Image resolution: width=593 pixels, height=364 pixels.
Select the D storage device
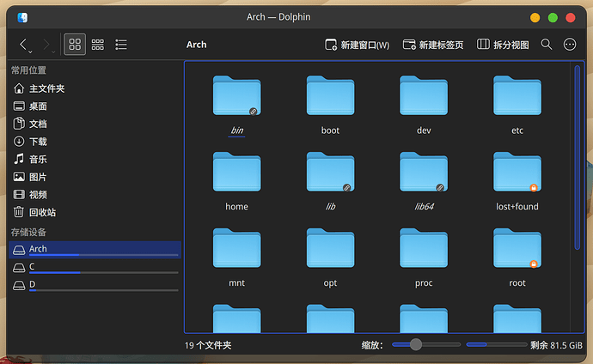pyautogui.click(x=95, y=285)
